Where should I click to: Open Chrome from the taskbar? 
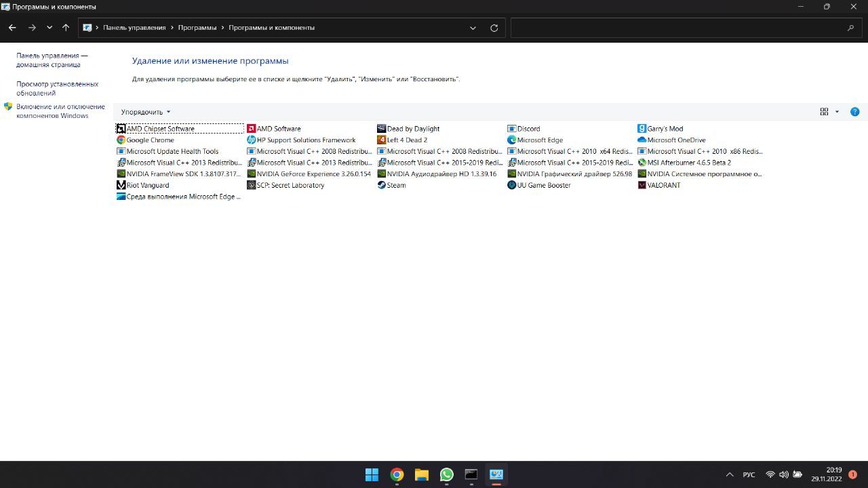pyautogui.click(x=397, y=474)
